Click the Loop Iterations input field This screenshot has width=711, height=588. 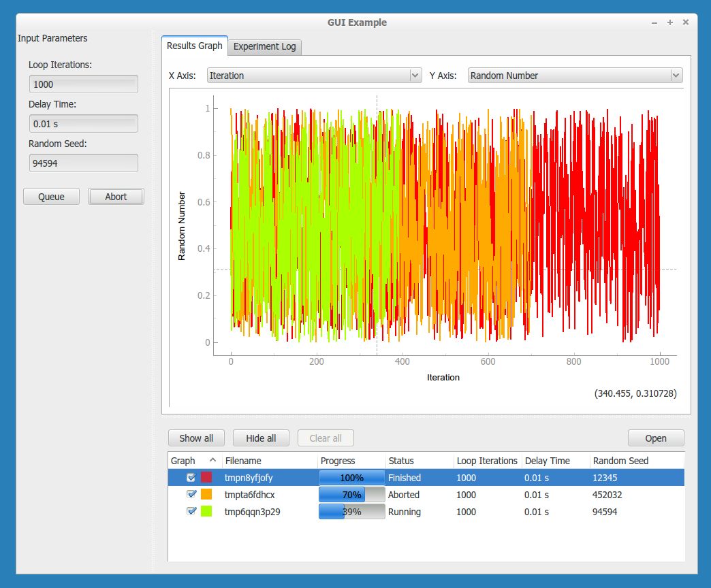coord(83,84)
